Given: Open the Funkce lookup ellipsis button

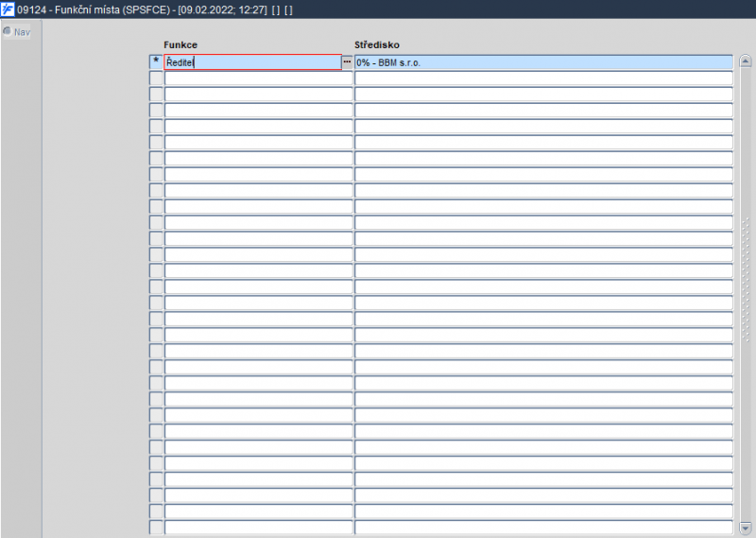Looking at the screenshot, I should [347, 61].
